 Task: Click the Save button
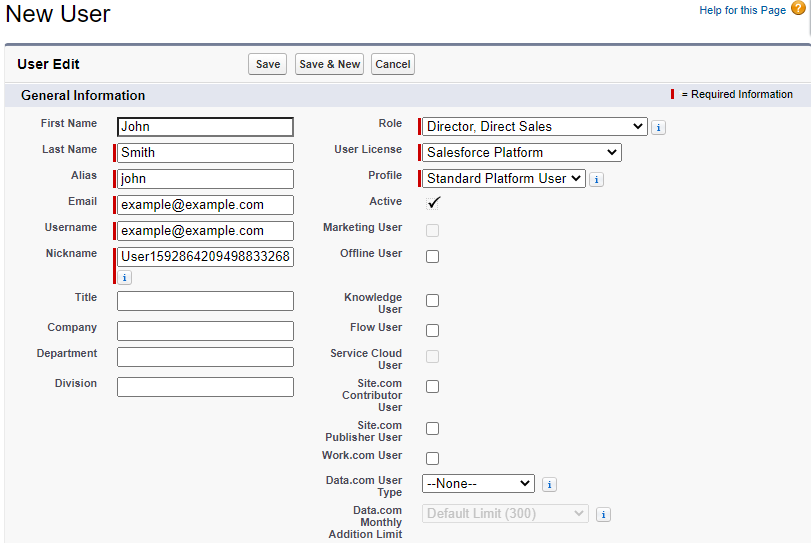click(268, 64)
